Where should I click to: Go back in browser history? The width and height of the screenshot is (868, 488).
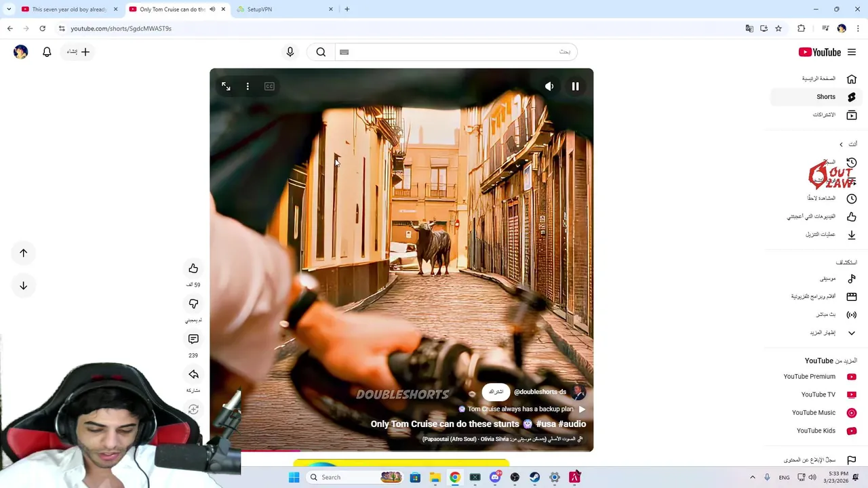point(9,28)
